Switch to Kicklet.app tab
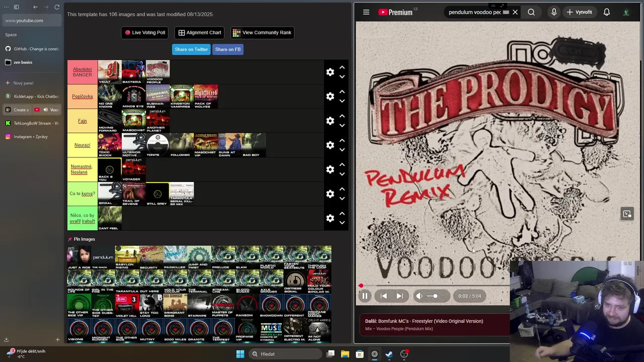Image resolution: width=644 pixels, height=362 pixels. tap(32, 96)
